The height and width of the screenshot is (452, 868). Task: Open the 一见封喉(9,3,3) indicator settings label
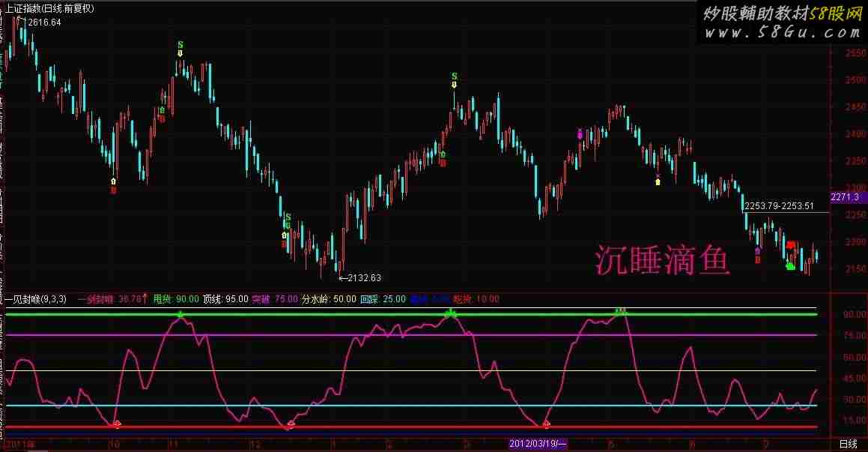35,299
